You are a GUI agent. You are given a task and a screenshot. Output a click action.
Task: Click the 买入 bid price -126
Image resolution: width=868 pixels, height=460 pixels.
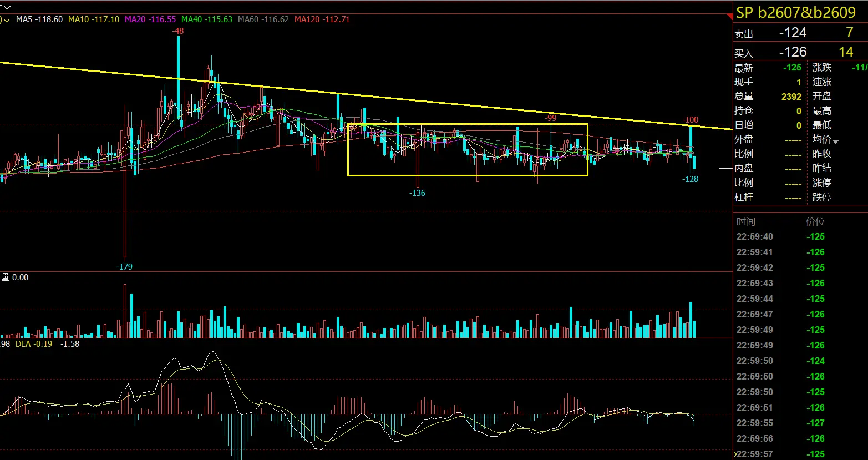(x=793, y=52)
